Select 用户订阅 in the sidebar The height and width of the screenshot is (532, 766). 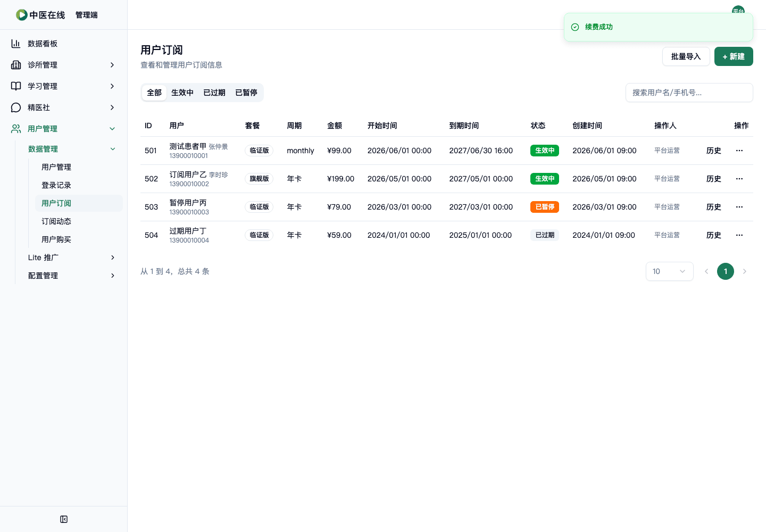pyautogui.click(x=79, y=203)
